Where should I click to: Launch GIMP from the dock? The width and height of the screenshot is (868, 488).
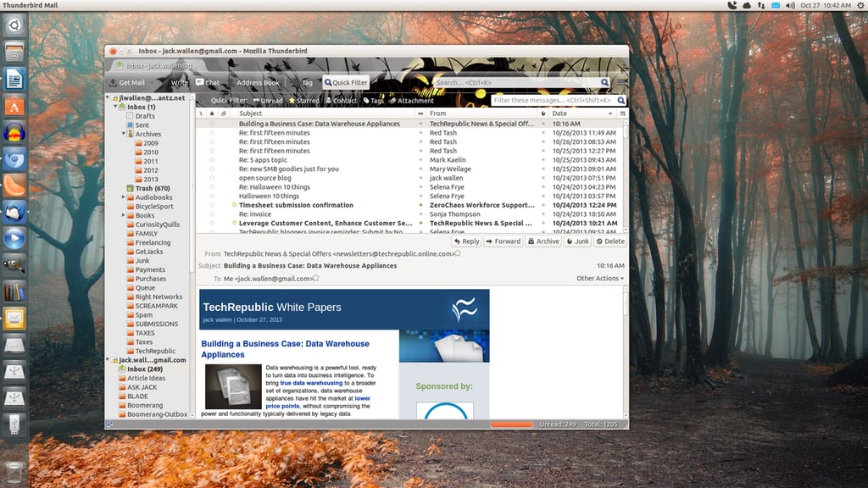point(14,265)
